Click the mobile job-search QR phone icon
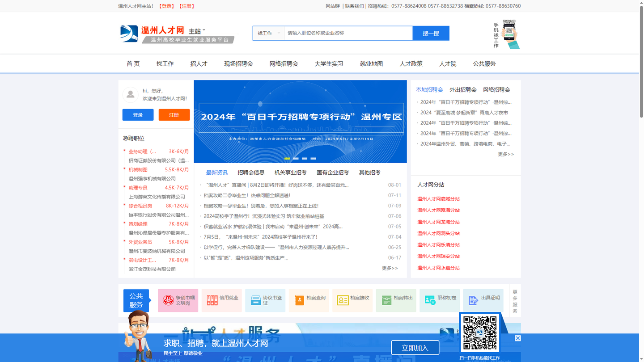This screenshot has width=644, height=362. [510, 34]
